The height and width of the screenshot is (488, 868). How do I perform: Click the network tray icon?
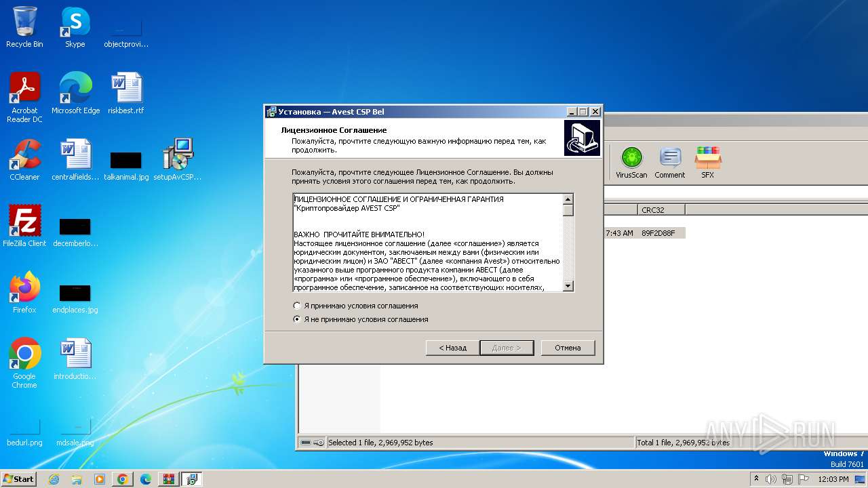pos(787,479)
